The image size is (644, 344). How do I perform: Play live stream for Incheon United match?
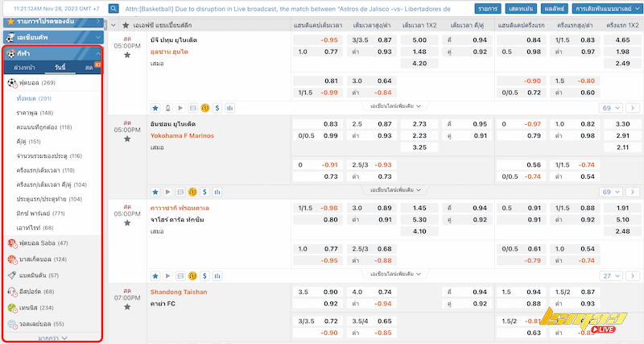coord(167,192)
